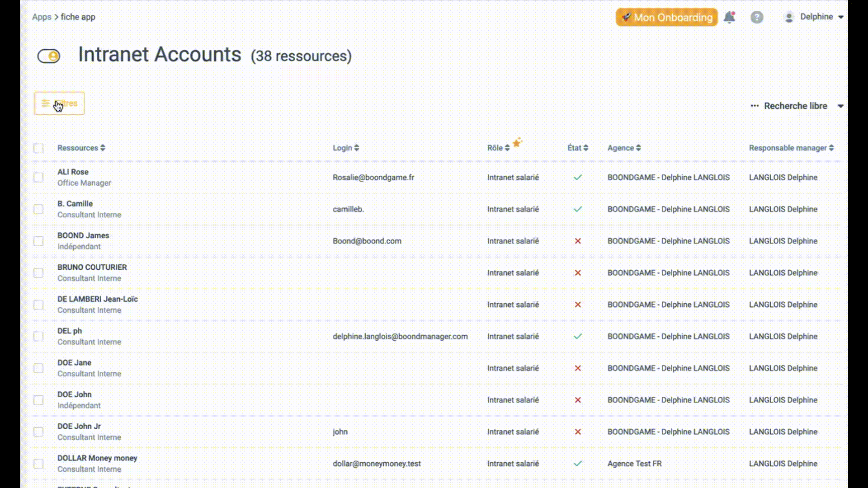The image size is (868, 488).
Task: Click the red cross state for BOOND James
Action: tap(578, 241)
